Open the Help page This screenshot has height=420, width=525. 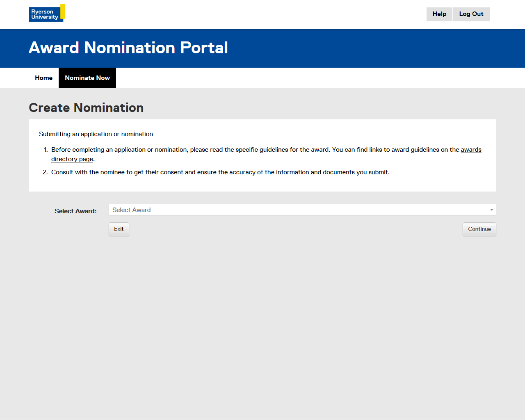point(439,14)
